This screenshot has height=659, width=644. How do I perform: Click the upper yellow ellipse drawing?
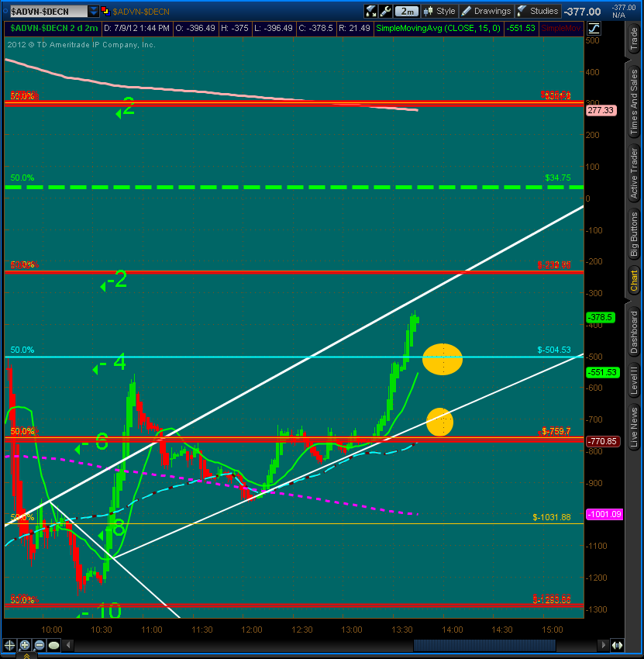443,359
